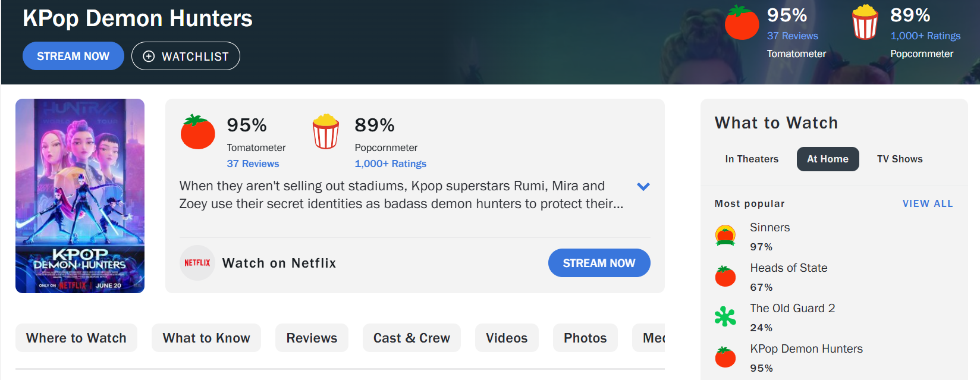Switch to the In Theaters tab

[x=752, y=159]
